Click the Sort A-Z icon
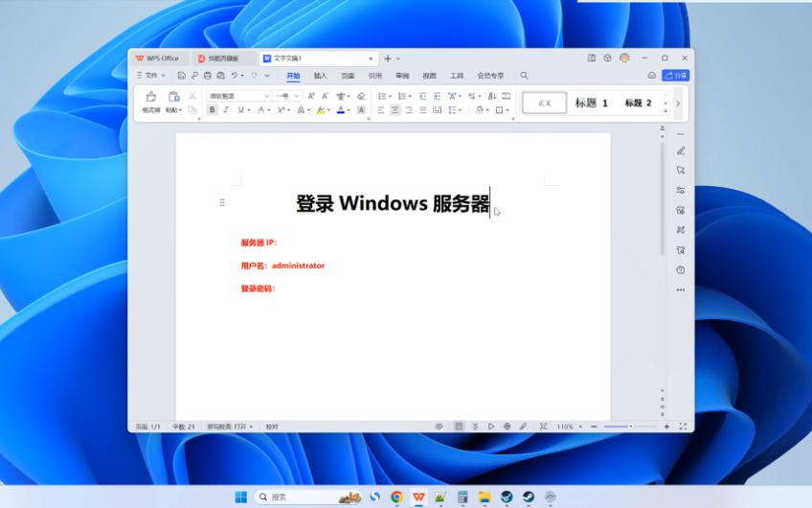The height and width of the screenshot is (508, 812). [492, 96]
